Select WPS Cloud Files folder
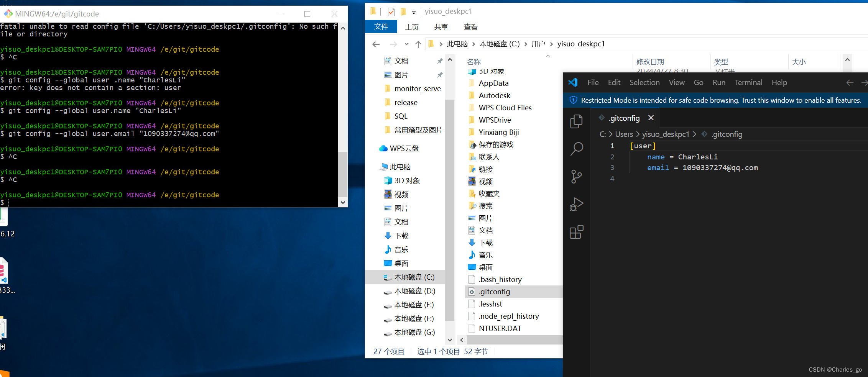 505,108
